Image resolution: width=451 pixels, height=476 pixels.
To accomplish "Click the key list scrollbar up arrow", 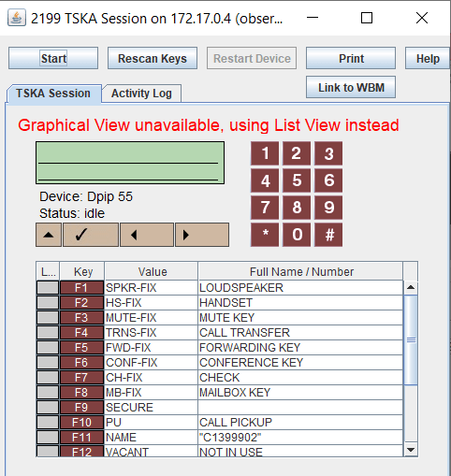I will [411, 287].
